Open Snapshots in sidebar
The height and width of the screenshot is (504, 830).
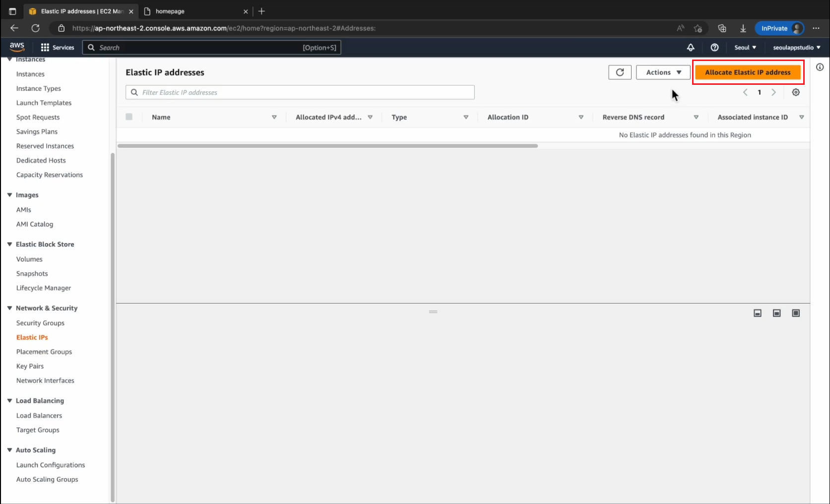tap(32, 273)
